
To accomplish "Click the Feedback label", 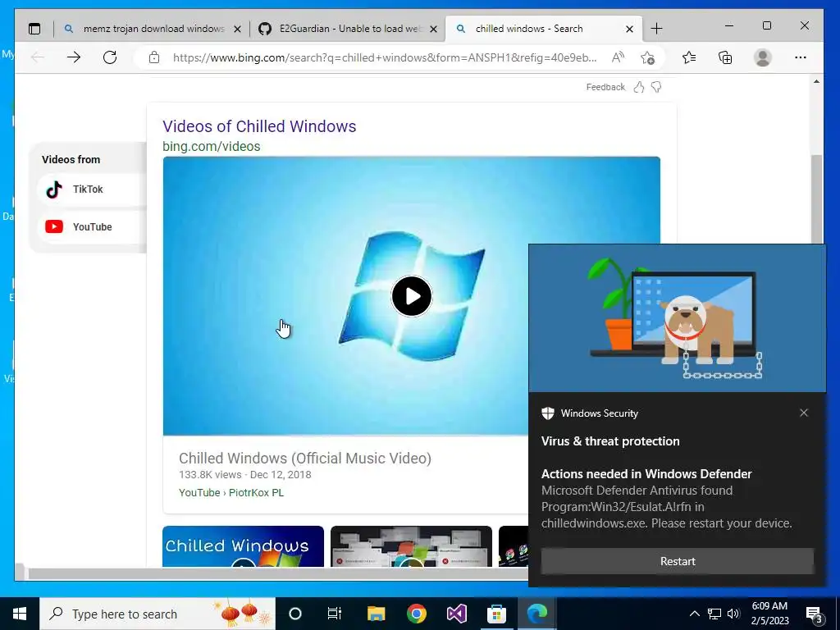I will coord(605,87).
